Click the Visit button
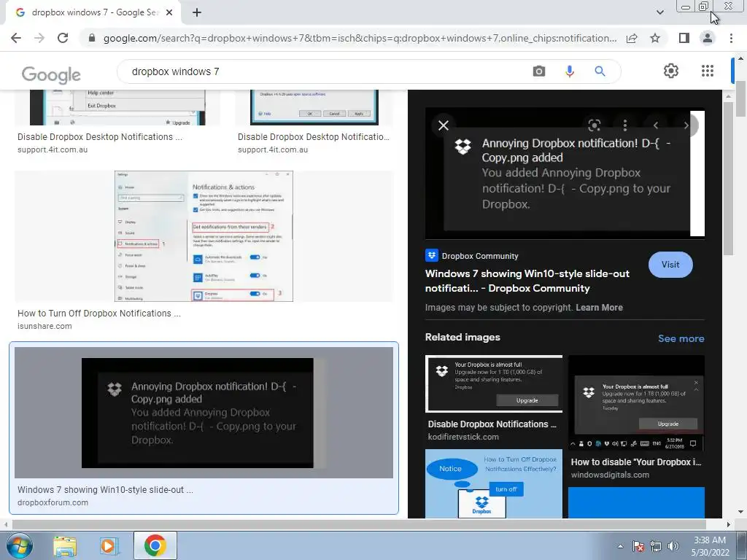 coord(670,264)
